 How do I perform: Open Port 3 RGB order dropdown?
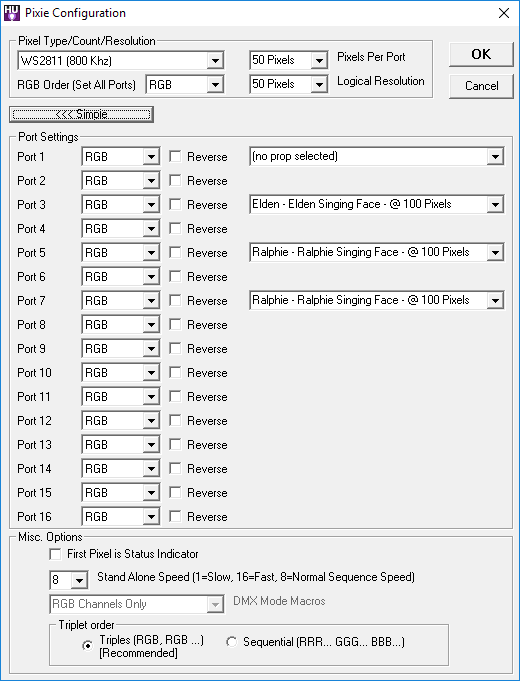(120, 205)
